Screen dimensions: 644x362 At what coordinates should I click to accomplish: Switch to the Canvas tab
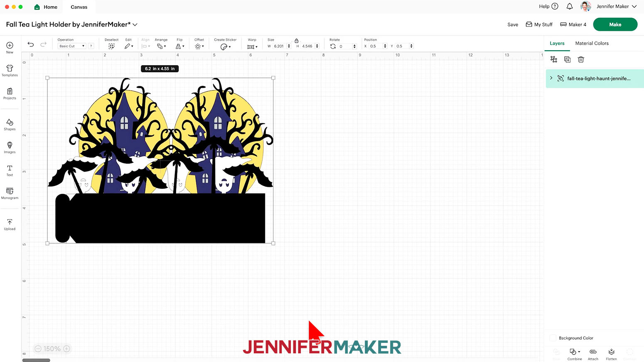tap(79, 7)
